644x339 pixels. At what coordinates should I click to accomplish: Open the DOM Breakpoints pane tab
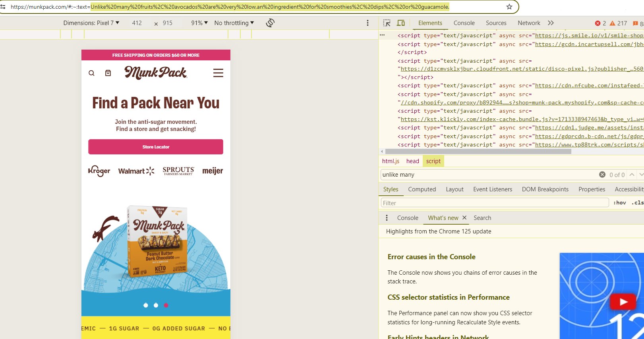[545, 189]
